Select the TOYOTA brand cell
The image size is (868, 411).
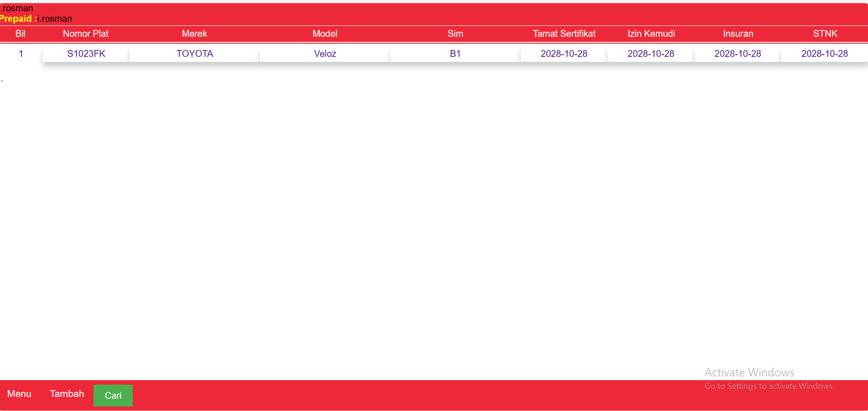point(195,54)
